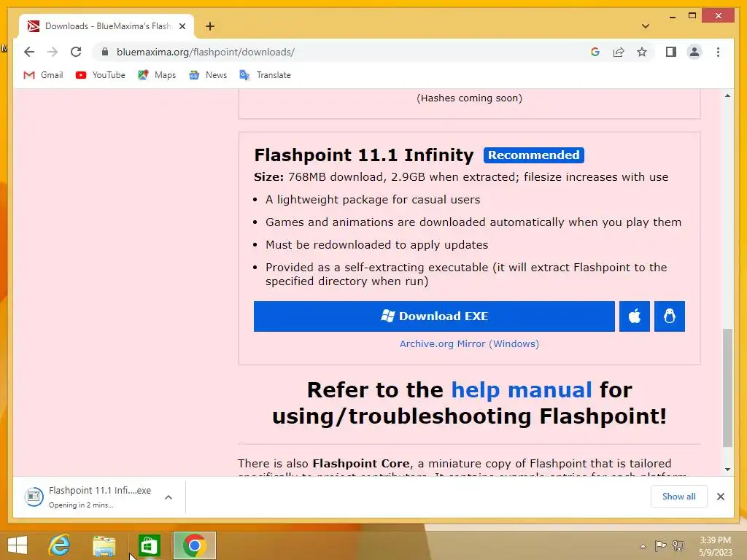Open the Action Center flag icon

click(660, 545)
